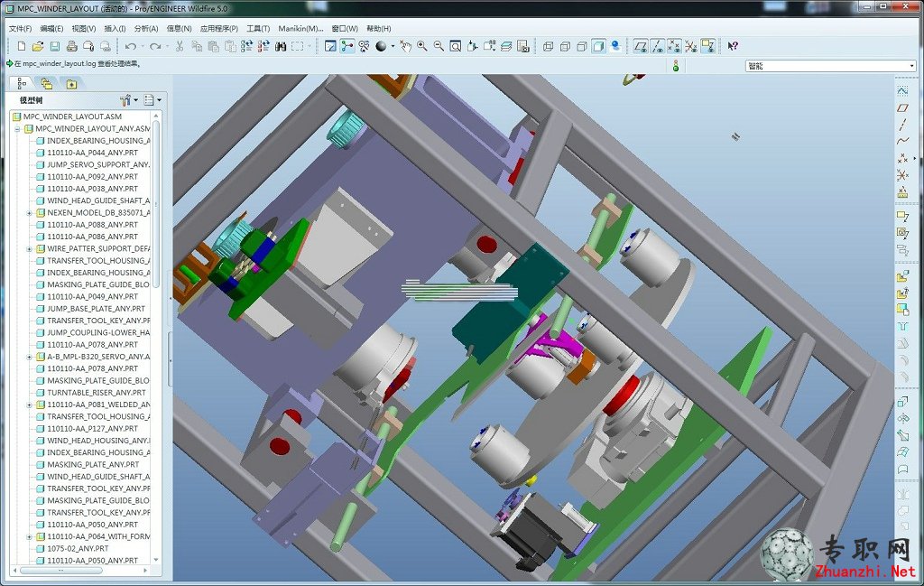The height and width of the screenshot is (586, 924).
Task: Open the 编辑(E) menu
Action: [51, 28]
